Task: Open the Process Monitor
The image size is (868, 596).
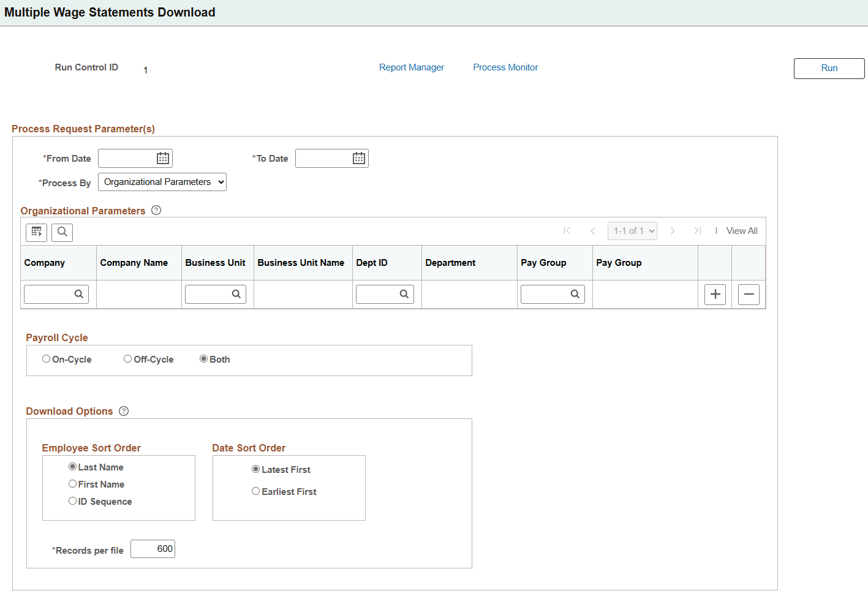Action: tap(505, 67)
